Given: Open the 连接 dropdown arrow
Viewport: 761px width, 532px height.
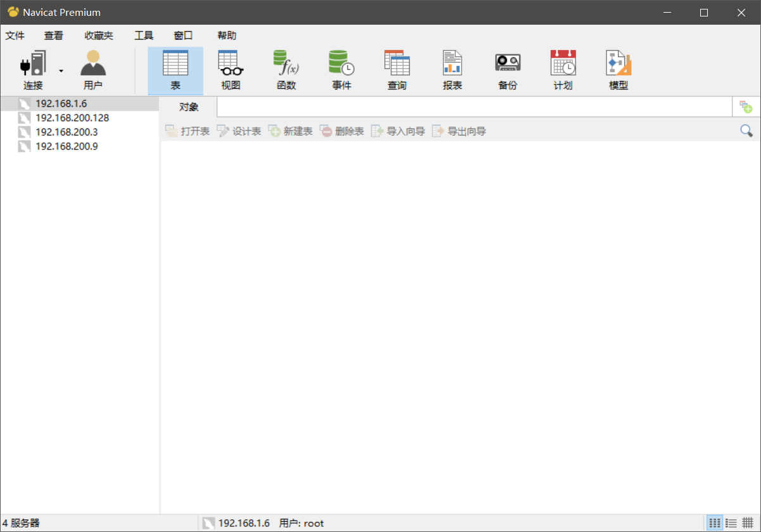Looking at the screenshot, I should (x=61, y=70).
